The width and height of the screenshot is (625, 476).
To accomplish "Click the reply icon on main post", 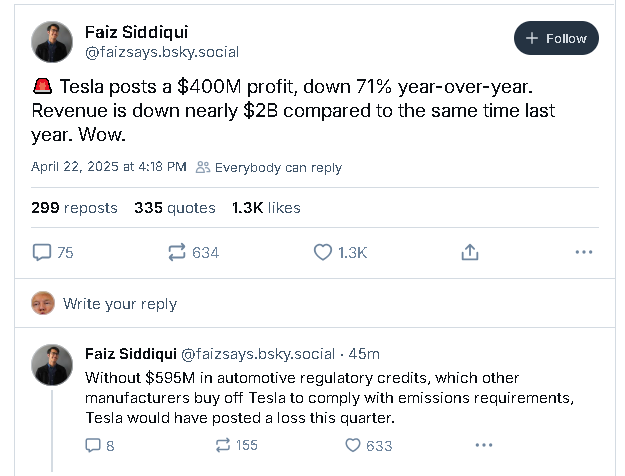I will [43, 253].
